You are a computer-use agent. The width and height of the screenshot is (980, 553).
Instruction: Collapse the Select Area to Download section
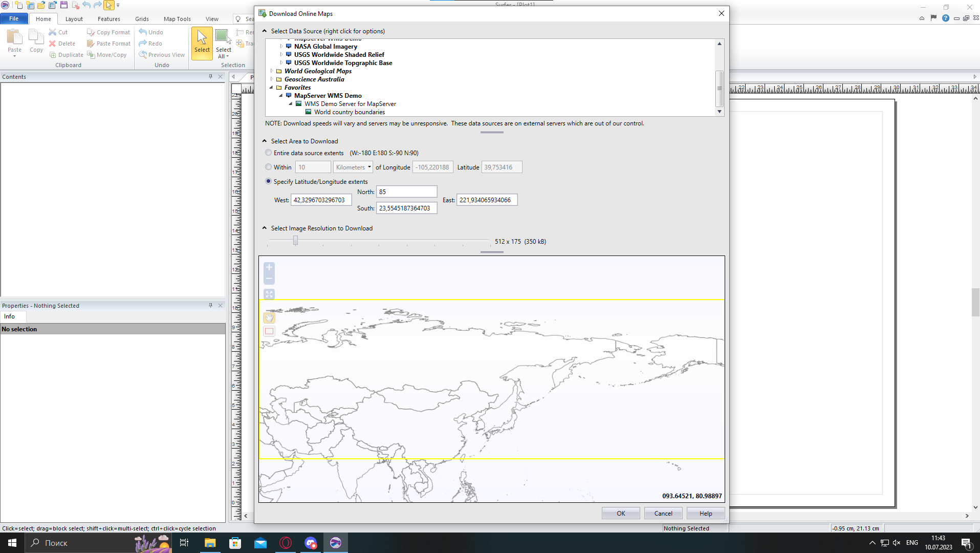coord(265,141)
